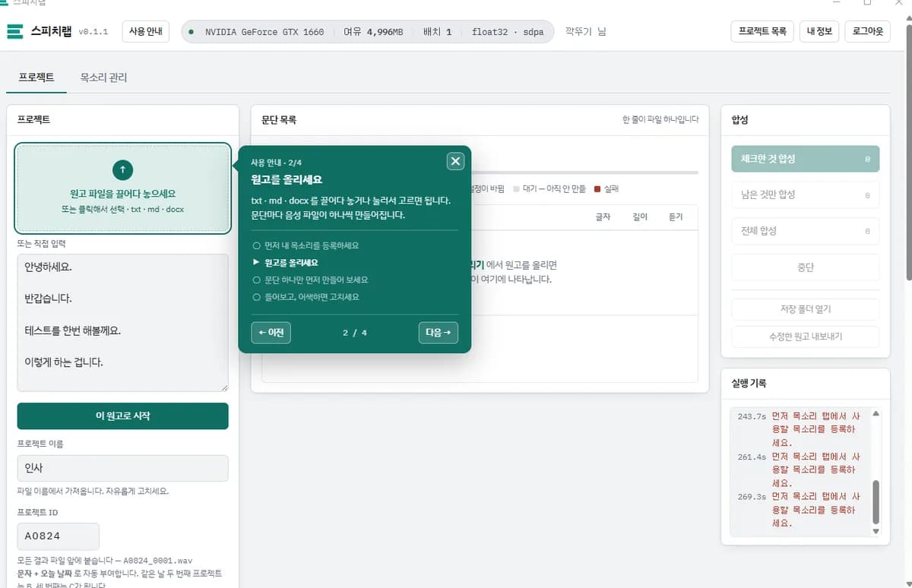Click the upload arrow icon in drop zone
This screenshot has width=912, height=588.
pyautogui.click(x=122, y=169)
